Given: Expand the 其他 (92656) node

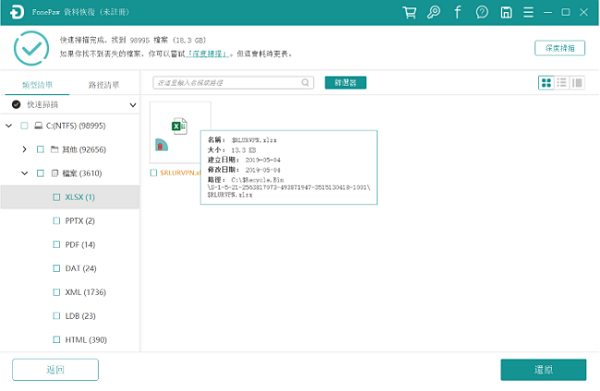Looking at the screenshot, I should [24, 149].
